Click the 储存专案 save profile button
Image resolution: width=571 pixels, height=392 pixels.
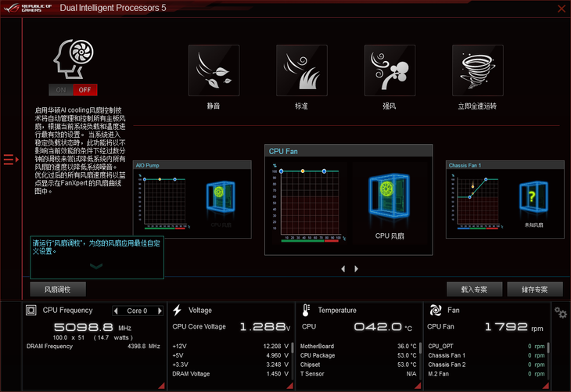point(535,290)
